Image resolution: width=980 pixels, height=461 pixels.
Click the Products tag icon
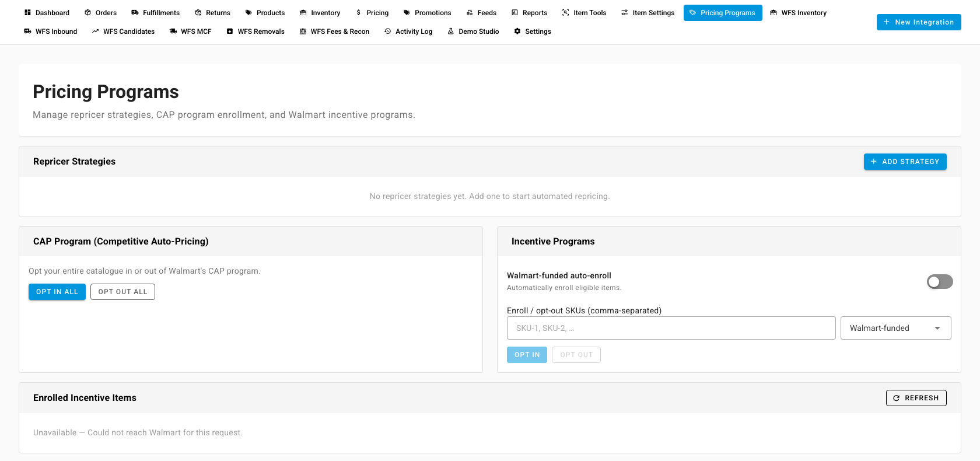click(x=249, y=12)
